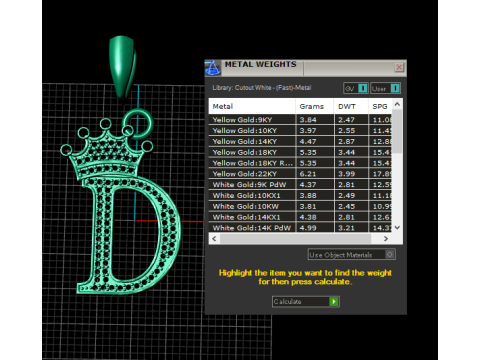
Task: Click the Metal Weights scale icon
Action: [212, 68]
